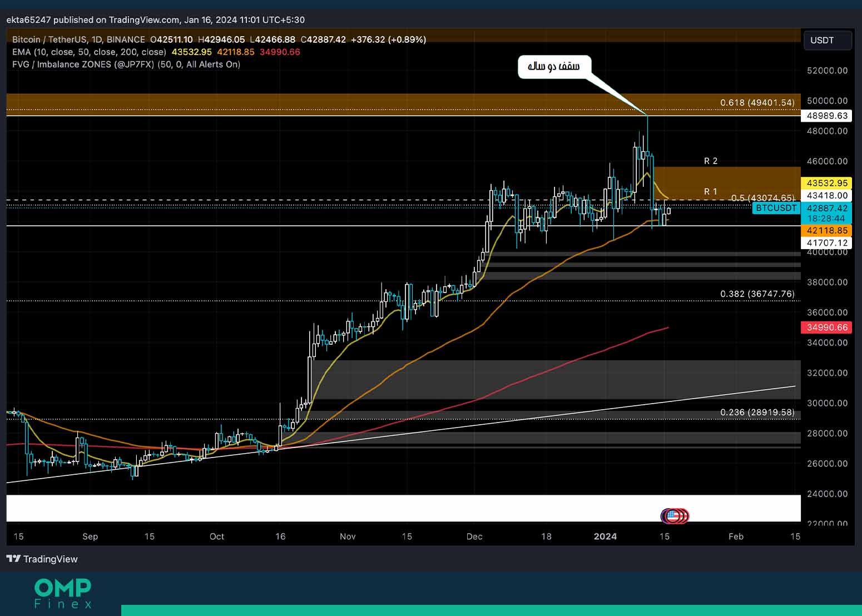Select the R 1 resistance label

pos(711,191)
